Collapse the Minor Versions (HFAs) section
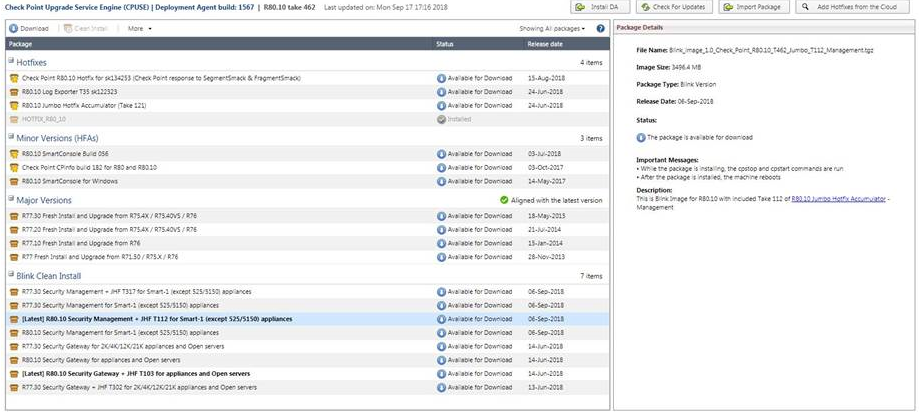 click(11, 136)
